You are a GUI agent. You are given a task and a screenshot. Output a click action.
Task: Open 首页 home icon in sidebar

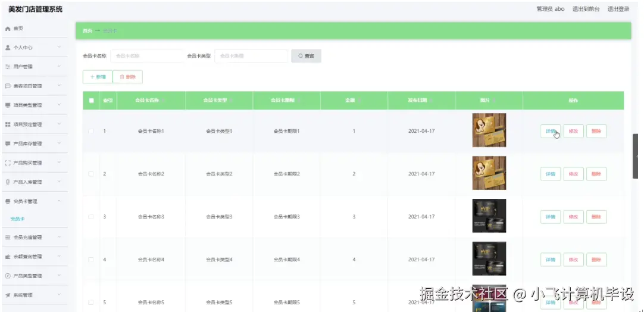(x=7, y=29)
